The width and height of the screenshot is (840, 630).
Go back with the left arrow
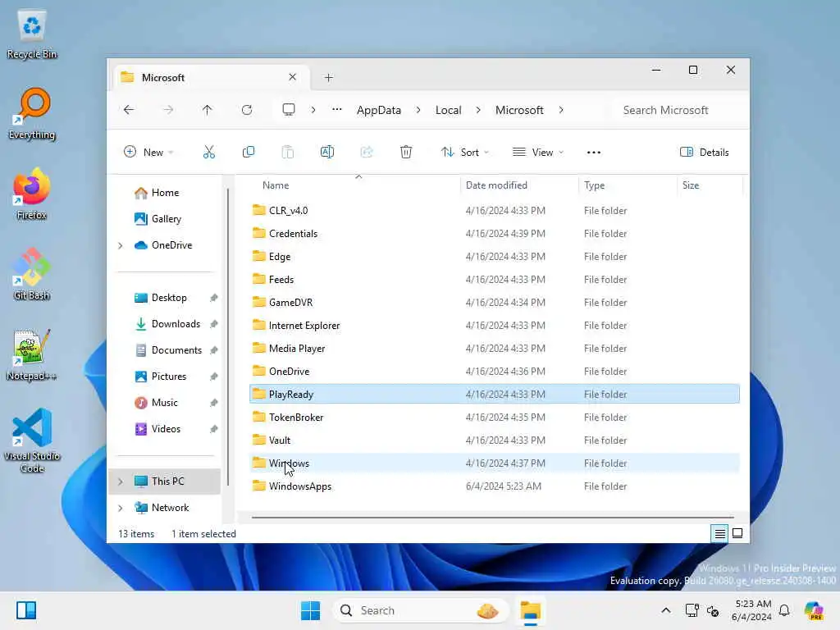coord(129,110)
